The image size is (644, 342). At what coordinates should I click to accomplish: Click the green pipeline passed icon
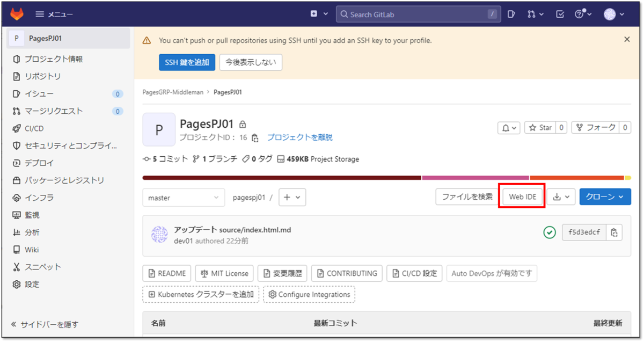click(x=550, y=232)
